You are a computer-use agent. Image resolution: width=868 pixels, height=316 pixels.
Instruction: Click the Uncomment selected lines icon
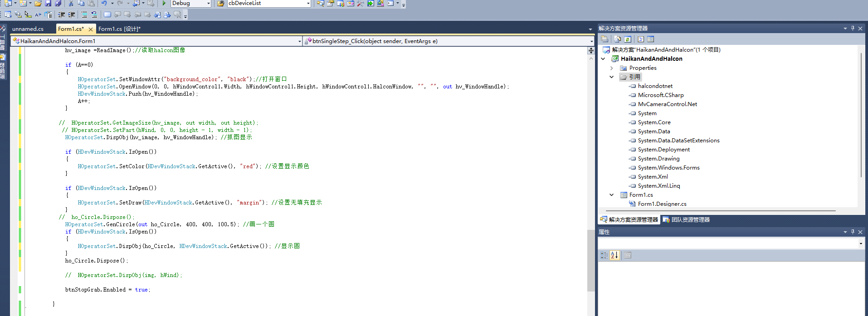click(x=94, y=15)
